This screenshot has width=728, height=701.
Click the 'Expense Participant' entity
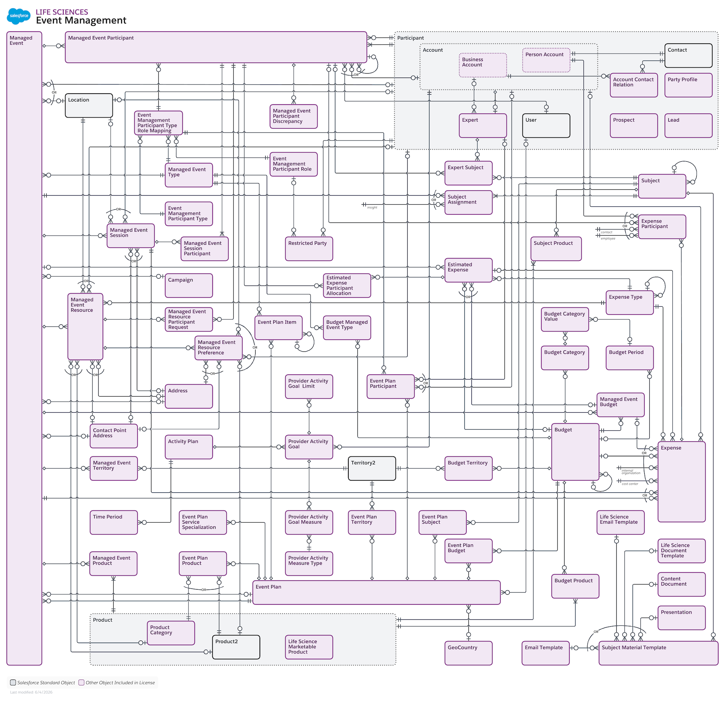click(662, 227)
